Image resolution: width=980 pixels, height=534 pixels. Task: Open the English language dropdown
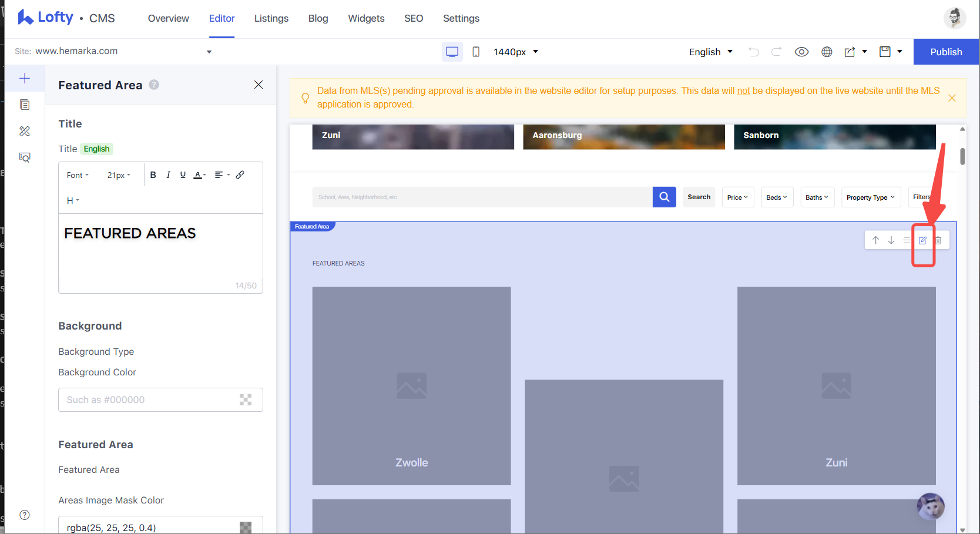pyautogui.click(x=711, y=52)
